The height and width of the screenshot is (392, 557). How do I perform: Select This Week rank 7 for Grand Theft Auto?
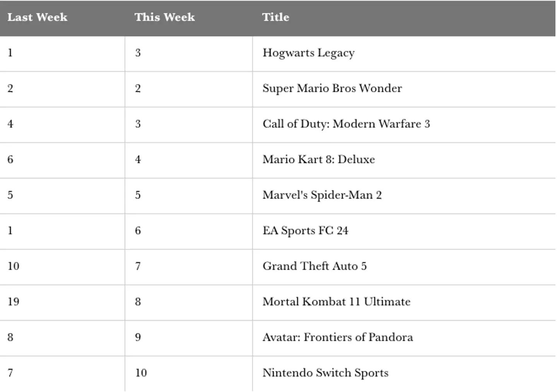(138, 266)
